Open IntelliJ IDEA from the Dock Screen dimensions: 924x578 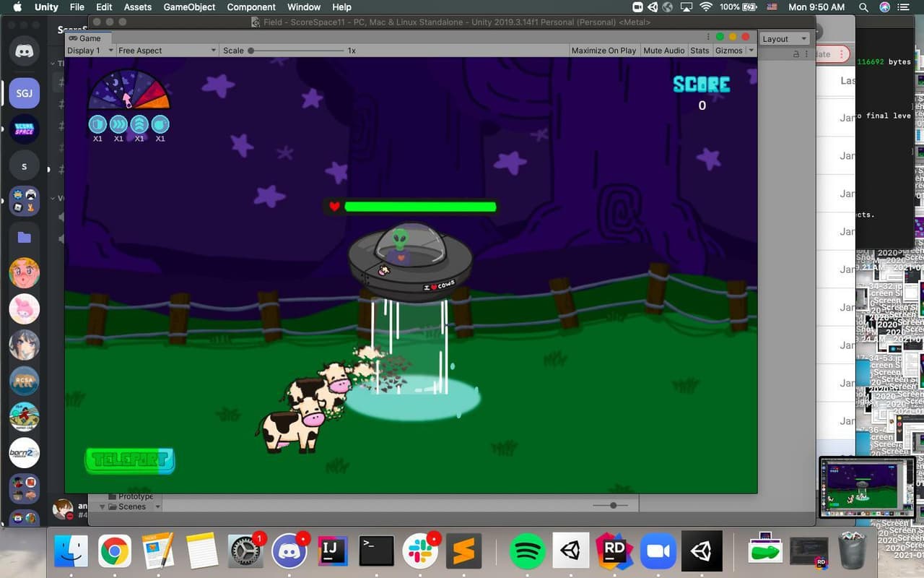[333, 553]
